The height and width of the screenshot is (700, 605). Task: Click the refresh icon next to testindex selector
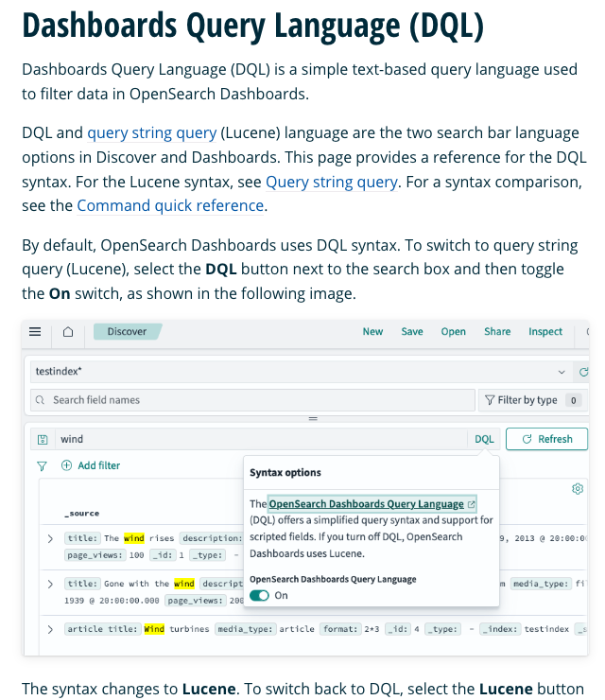tap(582, 372)
